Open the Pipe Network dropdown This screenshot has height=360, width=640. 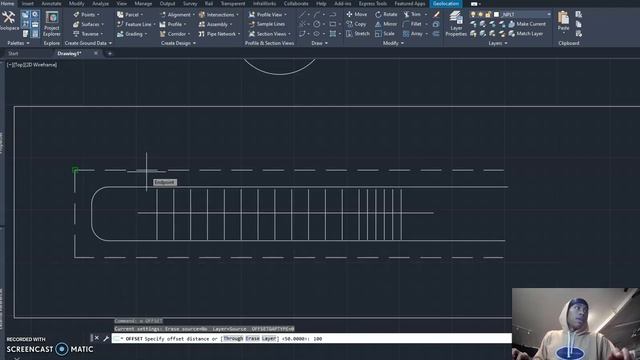220,34
